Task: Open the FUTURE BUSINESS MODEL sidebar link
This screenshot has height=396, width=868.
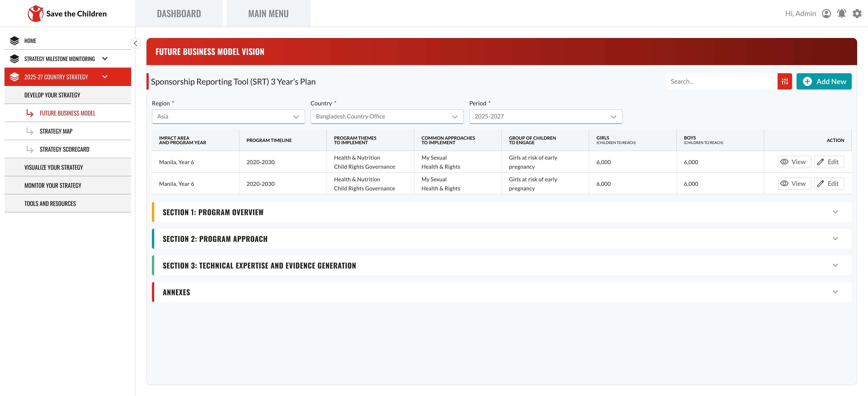Action: click(67, 113)
